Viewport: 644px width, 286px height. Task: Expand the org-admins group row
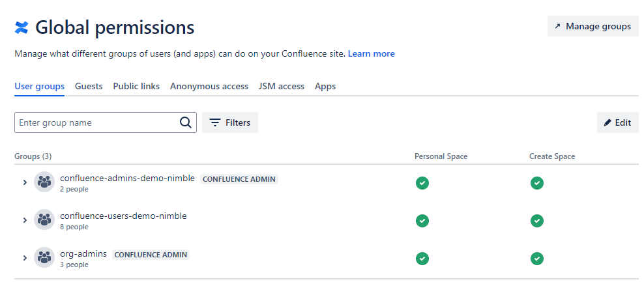25,258
